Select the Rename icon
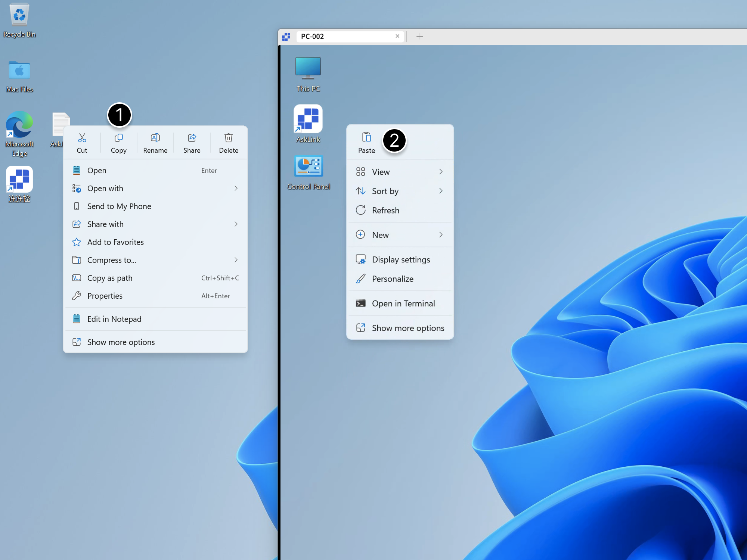The width and height of the screenshot is (747, 560). [155, 143]
